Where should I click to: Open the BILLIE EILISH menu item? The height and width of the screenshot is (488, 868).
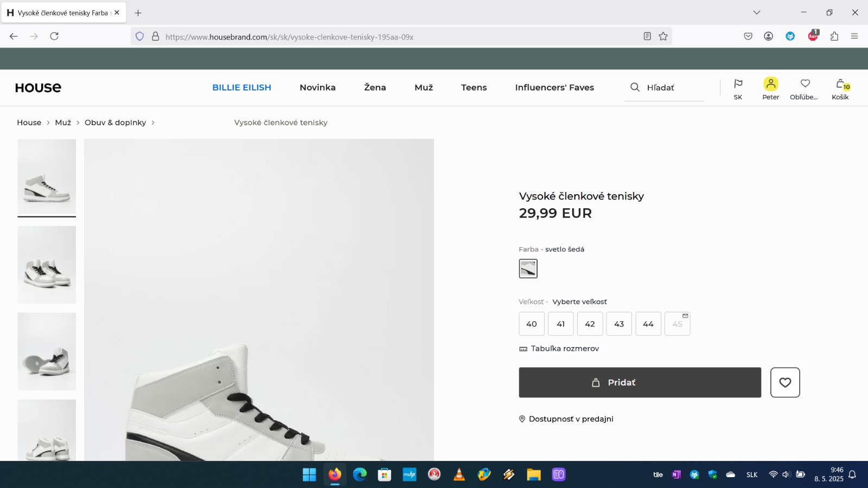pyautogui.click(x=241, y=87)
